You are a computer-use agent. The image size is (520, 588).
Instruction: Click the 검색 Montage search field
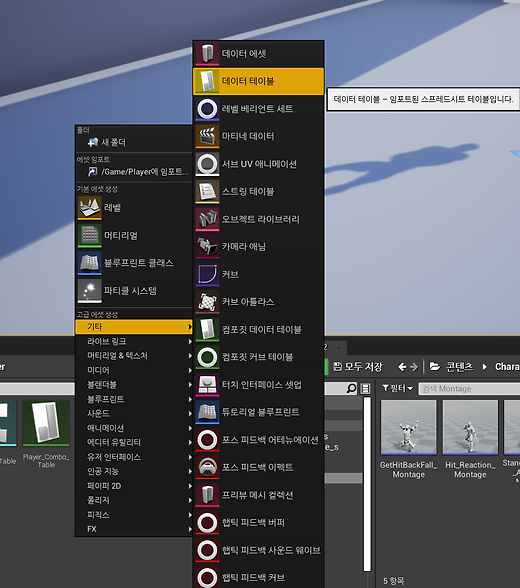coord(469,388)
